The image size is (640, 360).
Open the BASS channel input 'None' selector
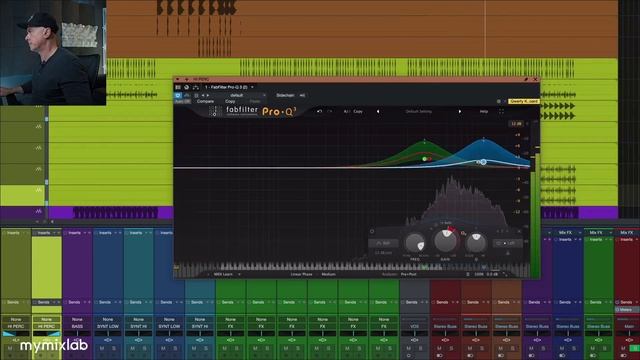77,319
